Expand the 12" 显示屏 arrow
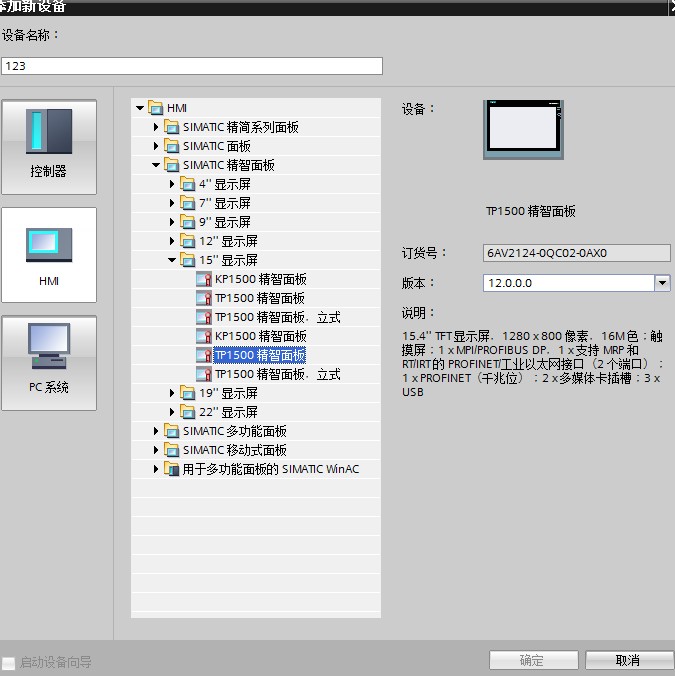This screenshot has height=676, width=675. tap(172, 241)
